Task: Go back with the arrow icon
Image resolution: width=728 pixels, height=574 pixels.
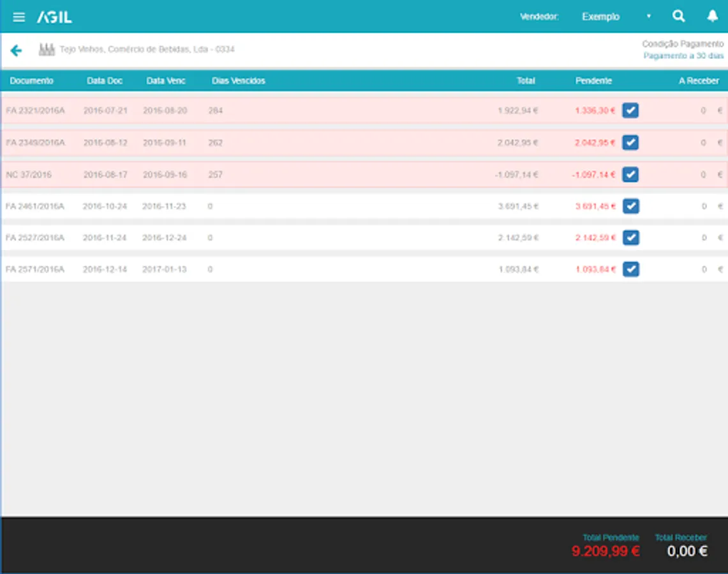Action: [16, 50]
